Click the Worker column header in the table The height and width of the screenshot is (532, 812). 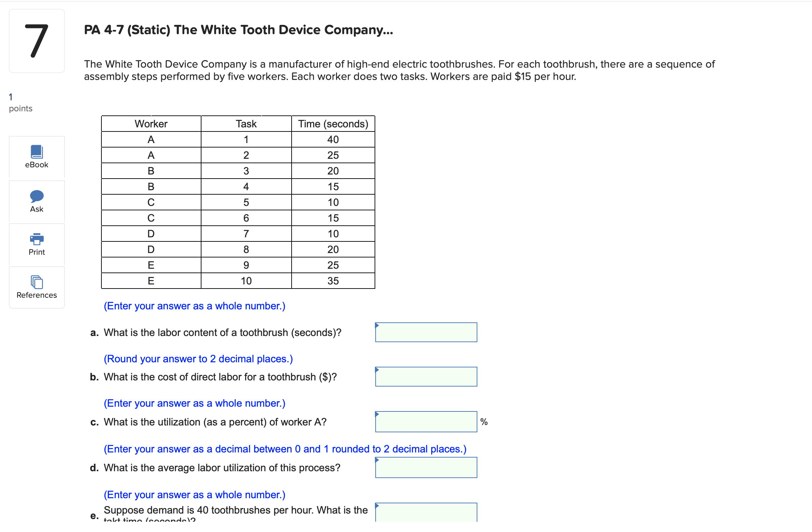point(151,124)
